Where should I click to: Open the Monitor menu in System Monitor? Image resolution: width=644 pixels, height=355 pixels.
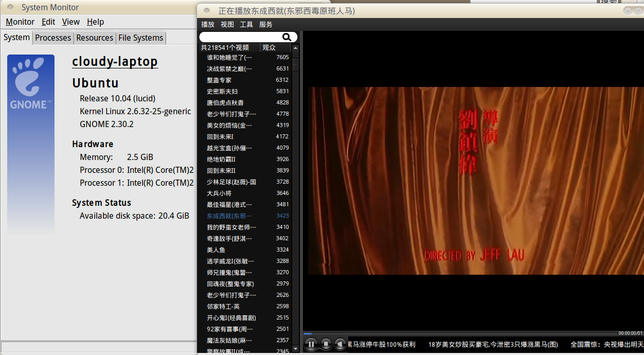20,22
